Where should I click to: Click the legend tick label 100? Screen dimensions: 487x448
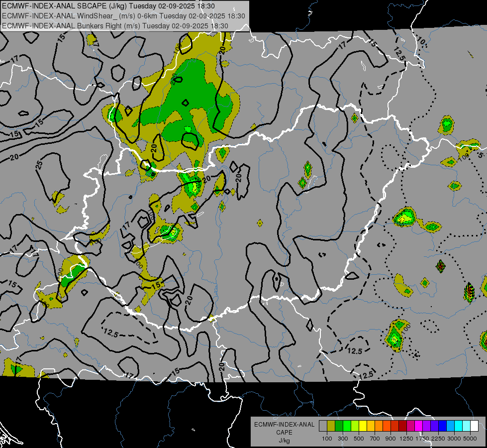[x=327, y=439]
